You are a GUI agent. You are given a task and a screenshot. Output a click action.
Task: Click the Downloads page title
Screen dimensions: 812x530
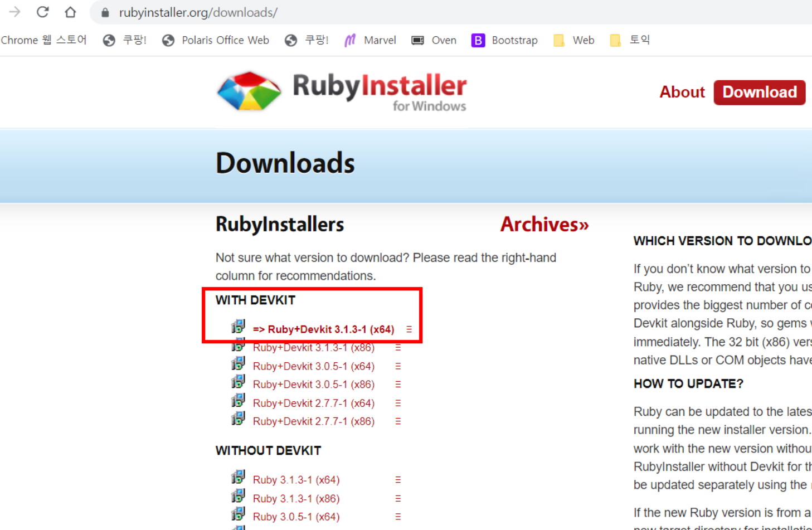click(285, 163)
